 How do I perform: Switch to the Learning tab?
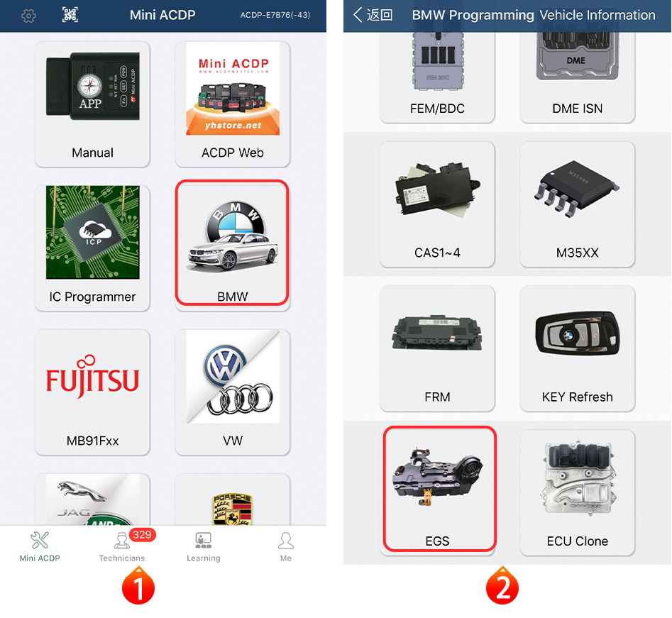[204, 547]
